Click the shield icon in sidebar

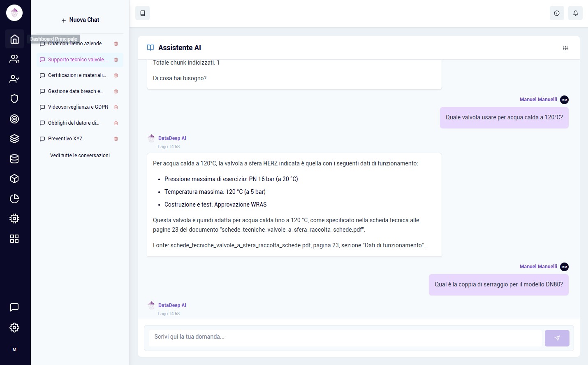point(14,99)
